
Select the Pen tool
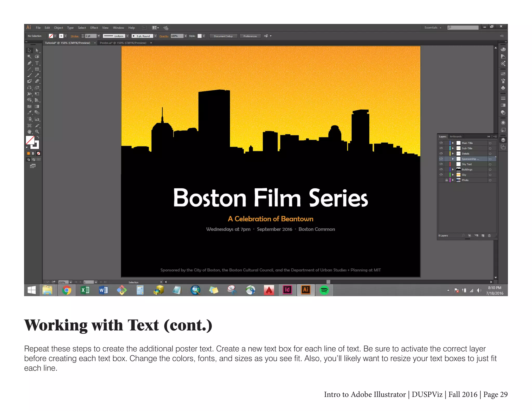click(x=29, y=63)
